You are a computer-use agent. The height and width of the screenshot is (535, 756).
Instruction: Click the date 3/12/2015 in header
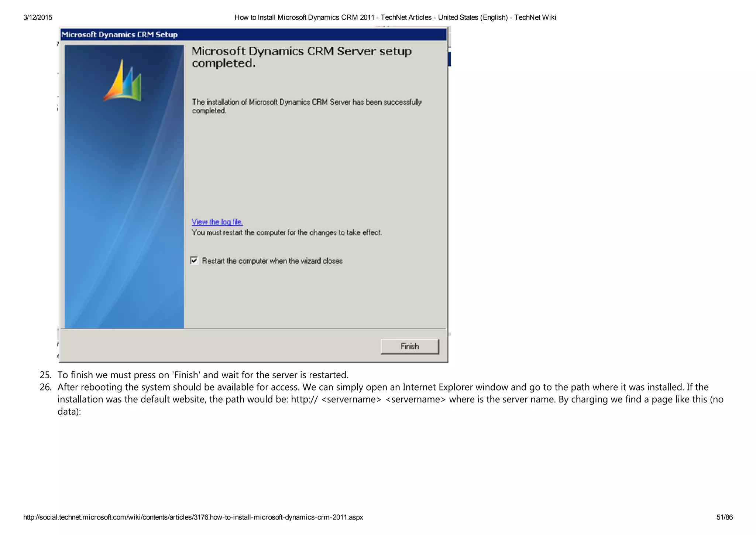(x=38, y=17)
